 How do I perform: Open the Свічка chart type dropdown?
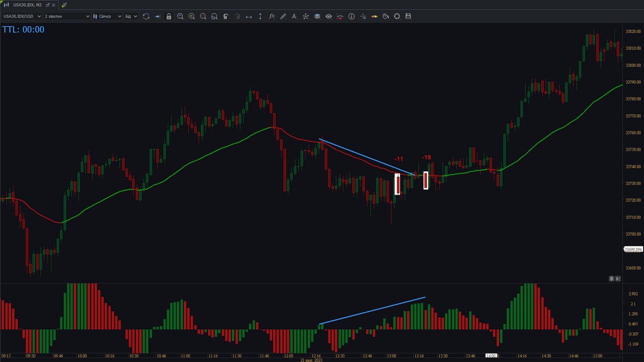pos(107,16)
